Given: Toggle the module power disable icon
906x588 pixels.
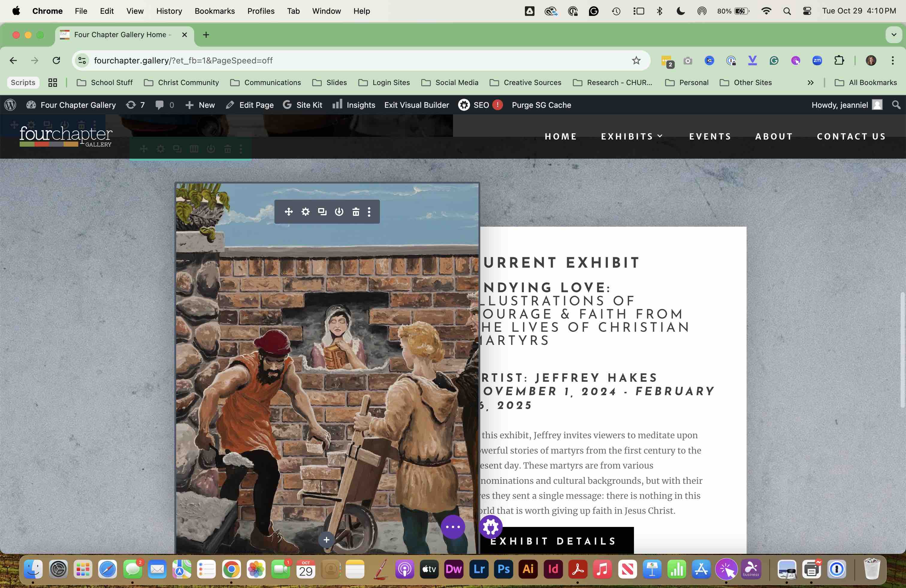Looking at the screenshot, I should [339, 211].
